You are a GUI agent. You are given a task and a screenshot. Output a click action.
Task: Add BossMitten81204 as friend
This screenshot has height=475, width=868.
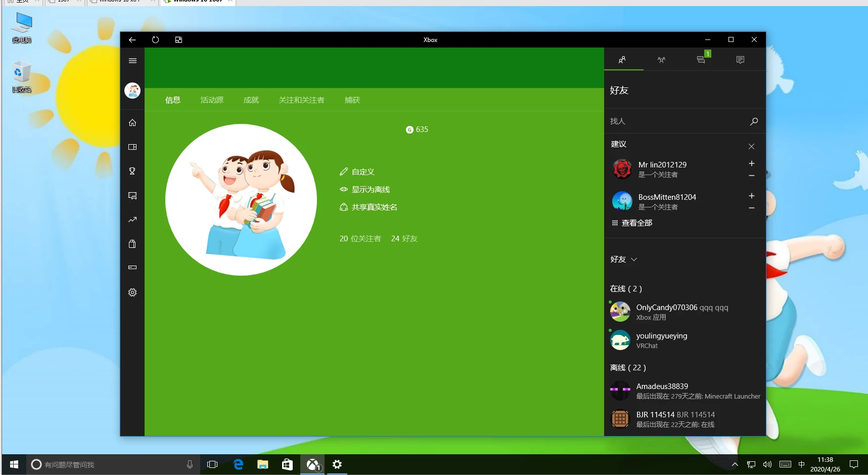coord(752,196)
